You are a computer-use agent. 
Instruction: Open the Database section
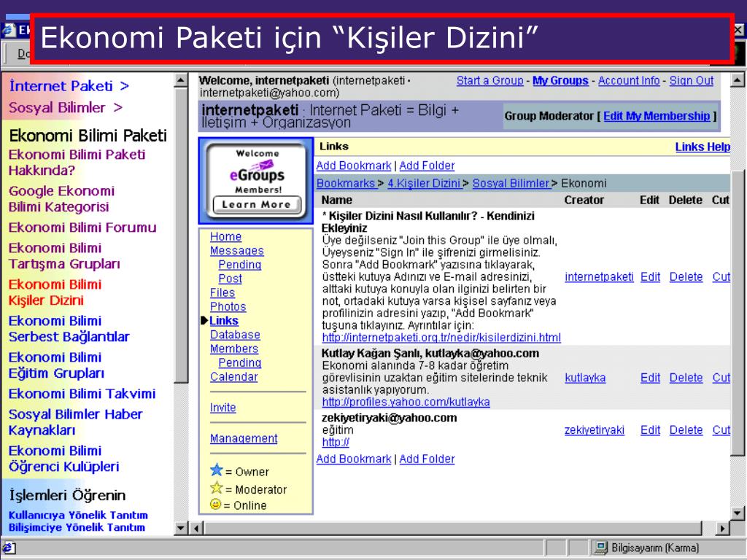(x=235, y=335)
